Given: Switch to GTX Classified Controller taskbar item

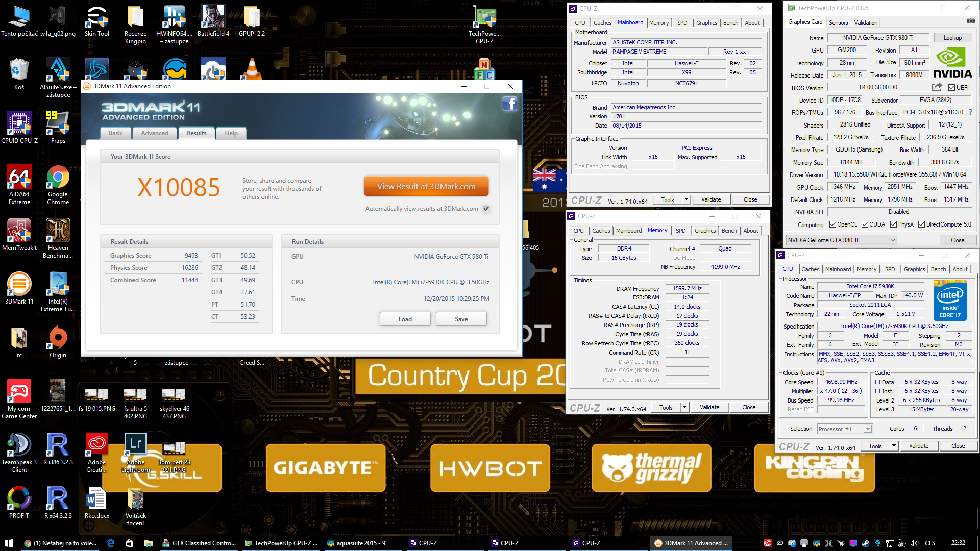Looking at the screenshot, I should pos(199,543).
